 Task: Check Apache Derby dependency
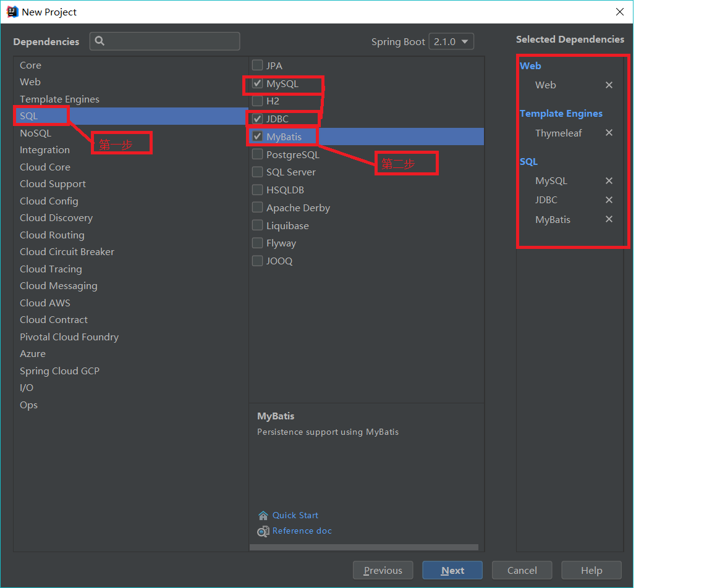pos(258,208)
